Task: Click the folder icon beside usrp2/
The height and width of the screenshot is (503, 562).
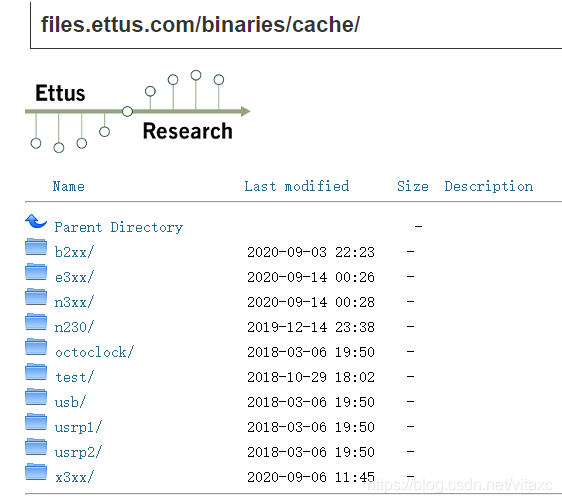Action: [x=36, y=447]
